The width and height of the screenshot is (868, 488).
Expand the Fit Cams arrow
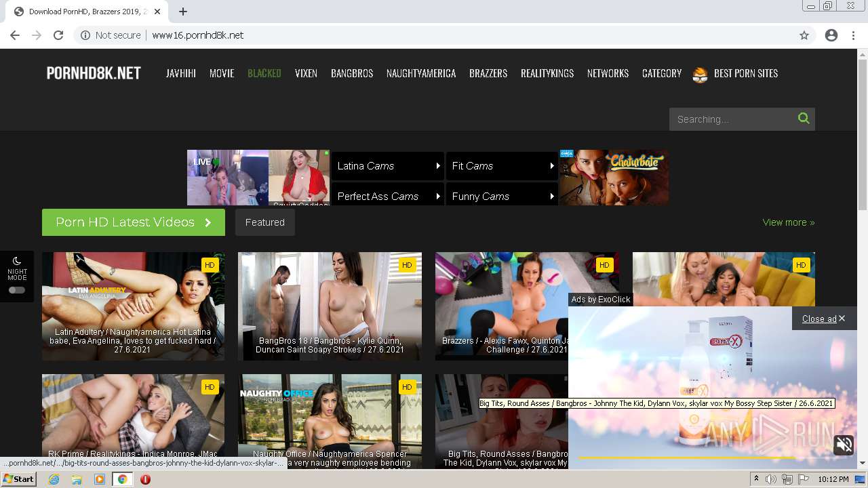tap(552, 166)
